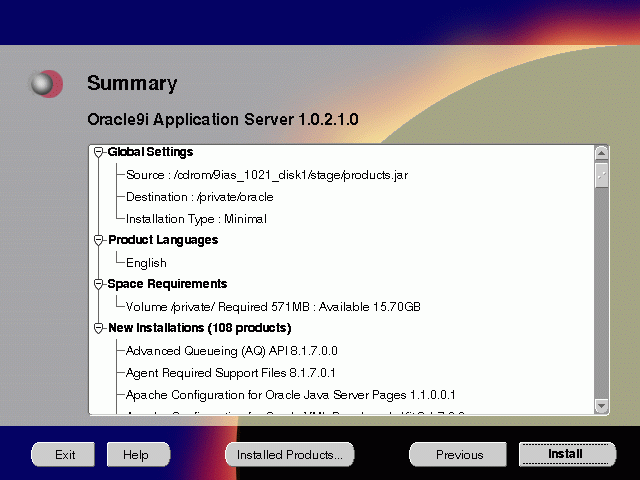Click the Exit button
This screenshot has height=480, width=640.
pos(63,454)
